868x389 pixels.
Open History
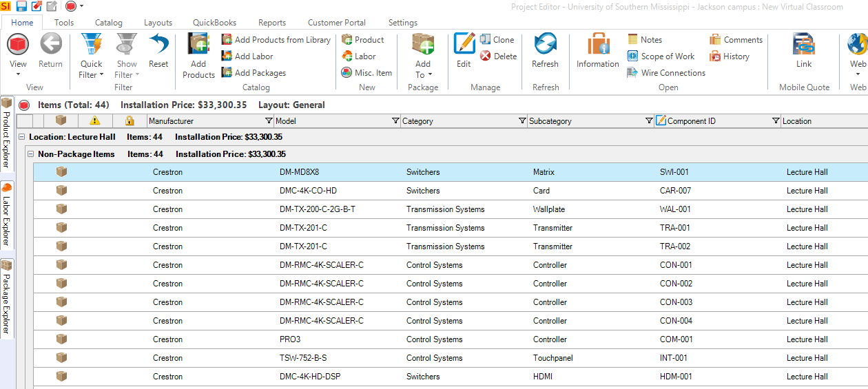730,56
